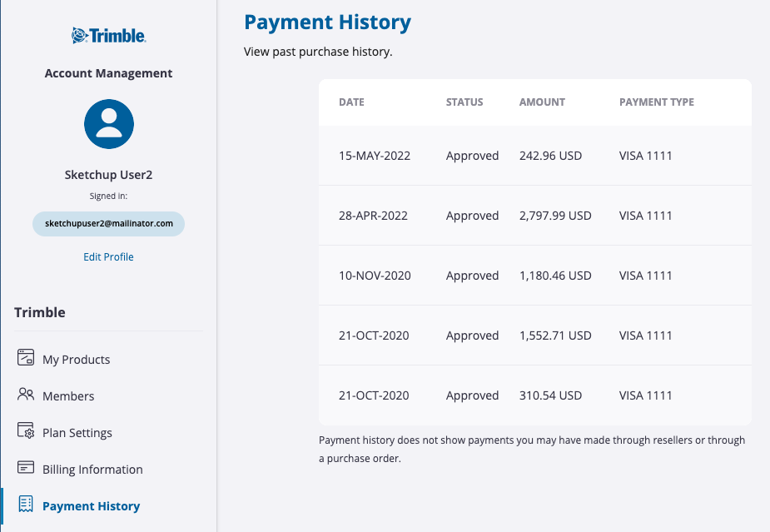Click the 2,797.99 USD amount
770x532 pixels.
[555, 216]
